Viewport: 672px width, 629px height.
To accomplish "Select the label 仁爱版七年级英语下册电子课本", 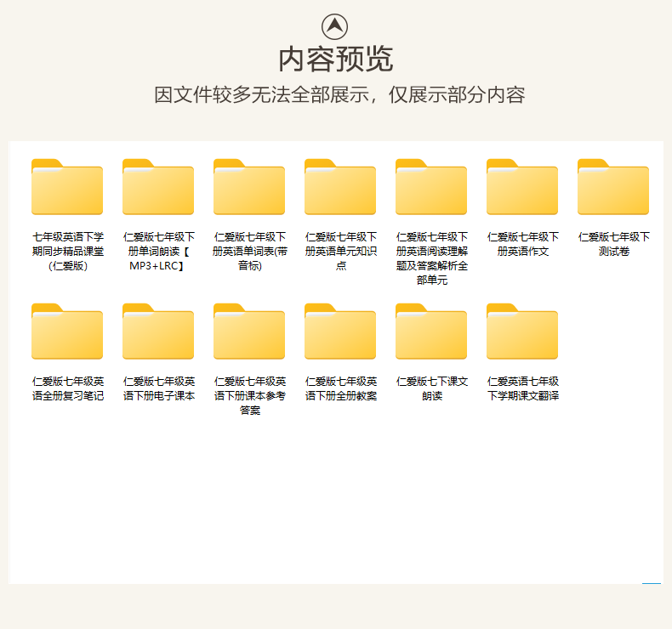I will click(x=158, y=388).
